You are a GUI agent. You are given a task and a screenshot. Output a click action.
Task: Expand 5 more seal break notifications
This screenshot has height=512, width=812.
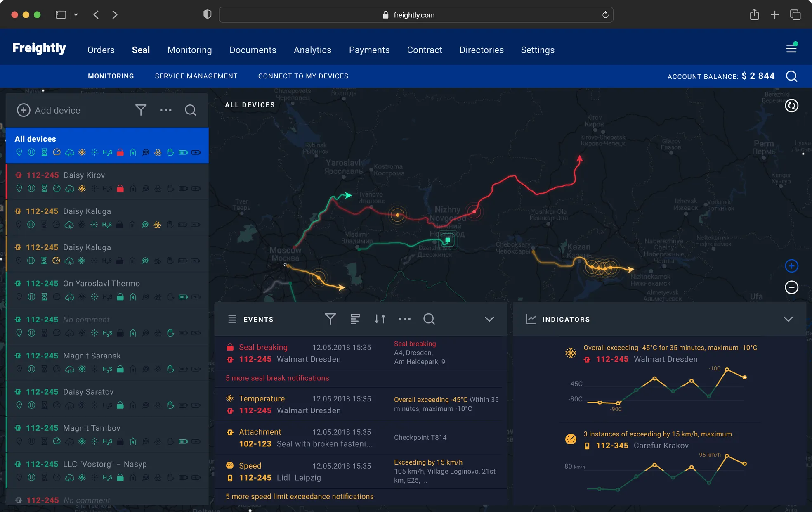(x=277, y=378)
